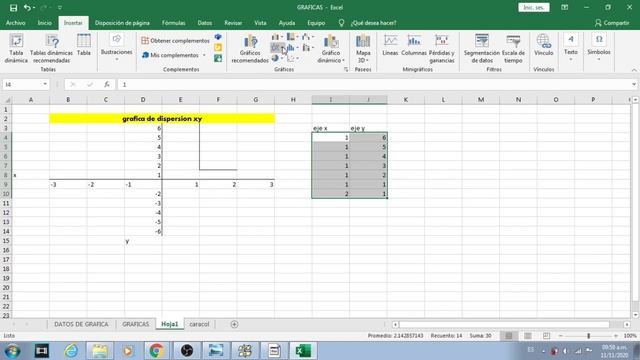The width and height of the screenshot is (640, 360).
Task: Switch to Page Break Preview
Action: [x=547, y=336]
